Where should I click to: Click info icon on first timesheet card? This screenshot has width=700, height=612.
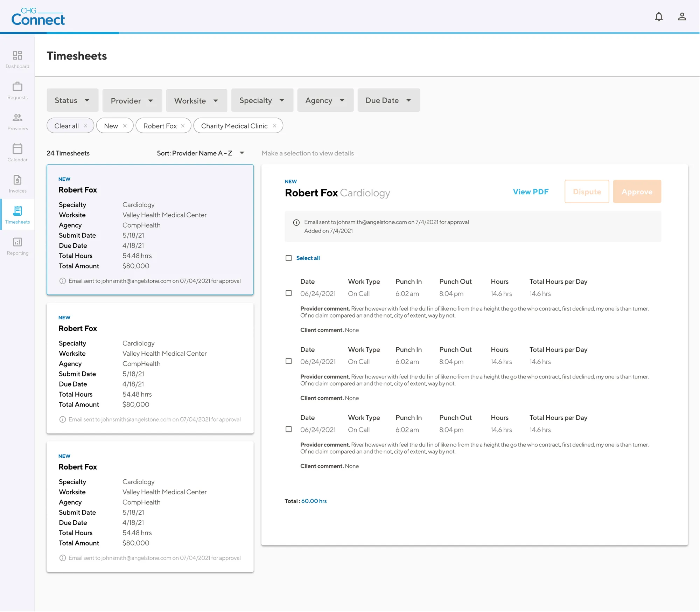[63, 281]
